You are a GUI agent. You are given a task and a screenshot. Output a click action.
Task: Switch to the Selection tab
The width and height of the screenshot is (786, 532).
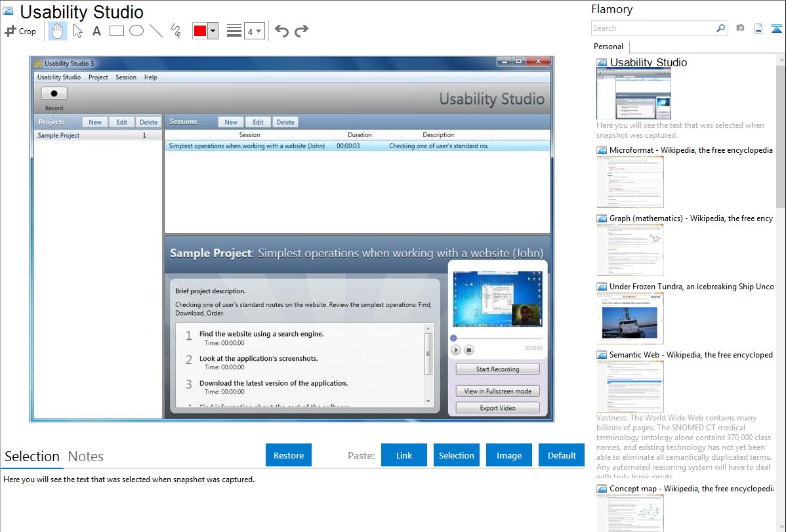(x=32, y=457)
